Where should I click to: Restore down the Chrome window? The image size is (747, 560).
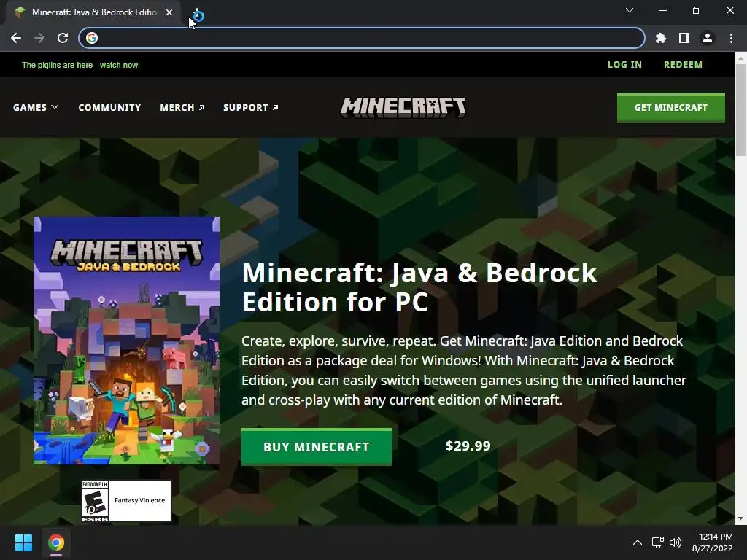click(697, 10)
